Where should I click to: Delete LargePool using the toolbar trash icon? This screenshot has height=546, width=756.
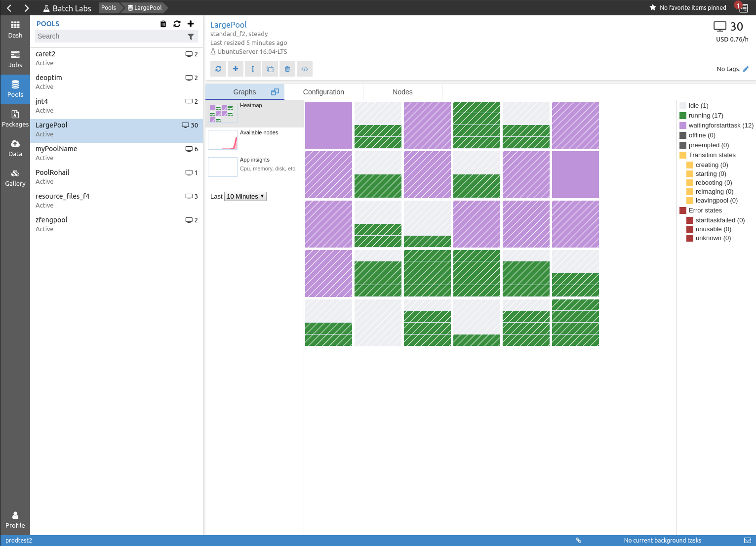287,69
